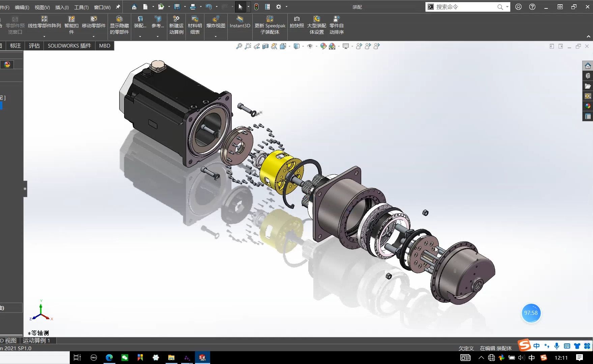Open the 插入(I) menu
This screenshot has width=593, height=364.
coord(62,7)
